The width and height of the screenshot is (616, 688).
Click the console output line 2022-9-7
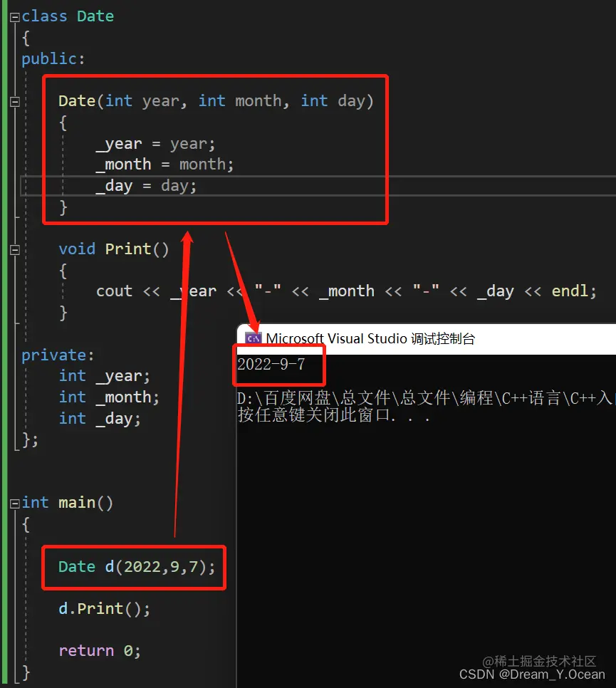[x=271, y=364]
